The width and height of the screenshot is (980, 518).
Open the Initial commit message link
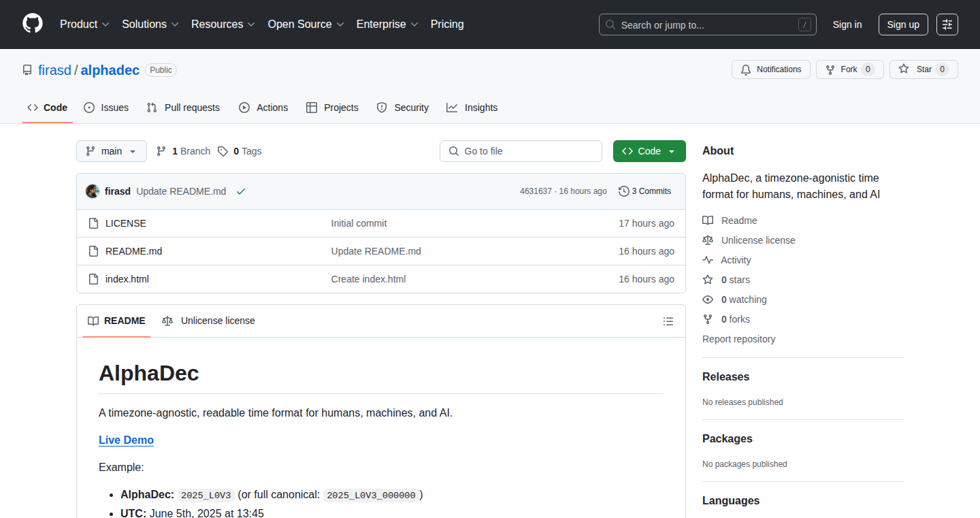click(x=359, y=223)
